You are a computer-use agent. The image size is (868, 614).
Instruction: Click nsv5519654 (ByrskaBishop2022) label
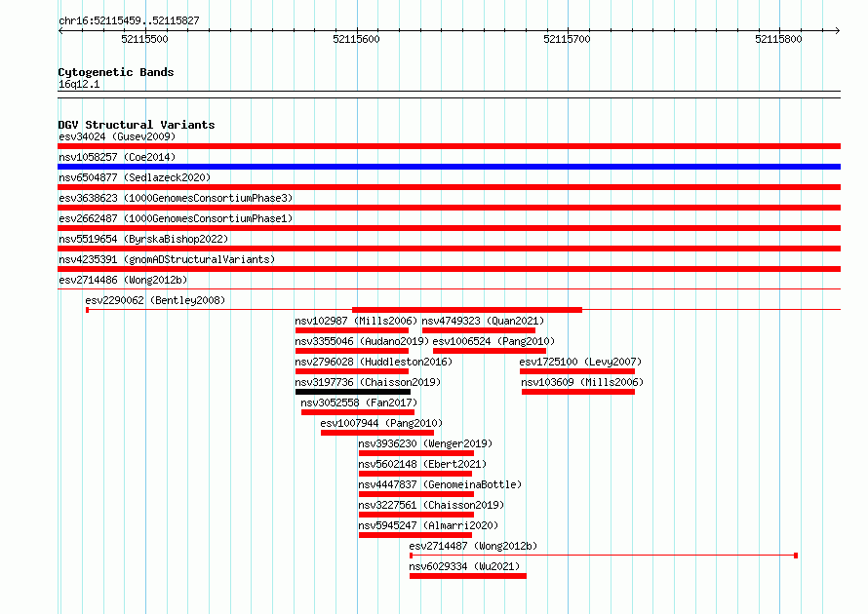(143, 239)
